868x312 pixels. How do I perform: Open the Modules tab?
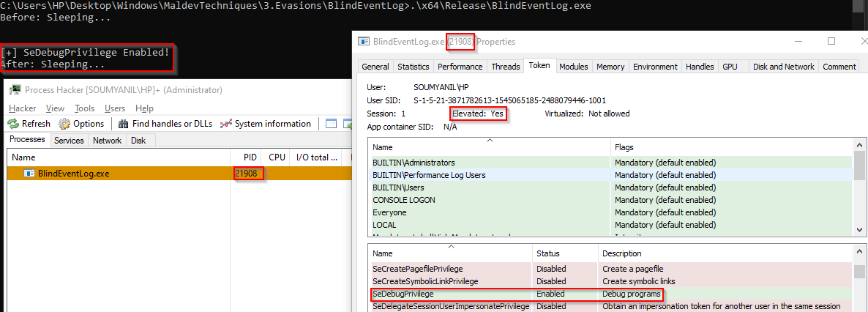[573, 67]
